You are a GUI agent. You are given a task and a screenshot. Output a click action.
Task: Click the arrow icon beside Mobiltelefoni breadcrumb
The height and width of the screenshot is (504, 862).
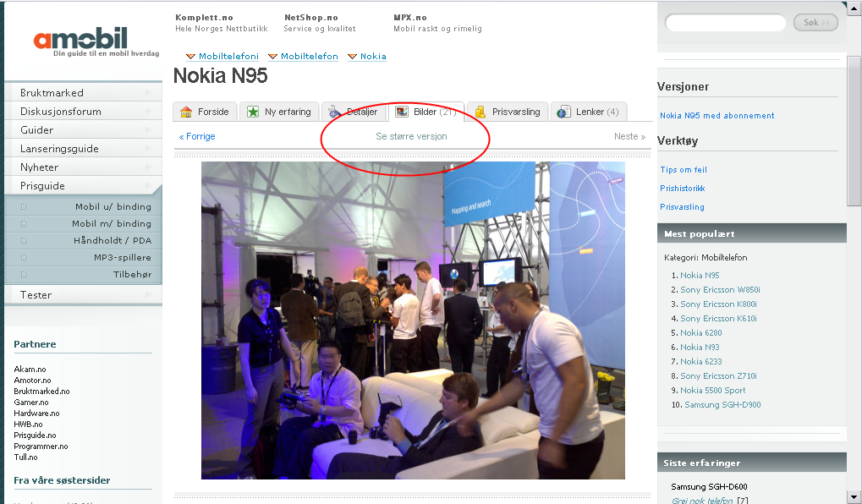(x=191, y=57)
